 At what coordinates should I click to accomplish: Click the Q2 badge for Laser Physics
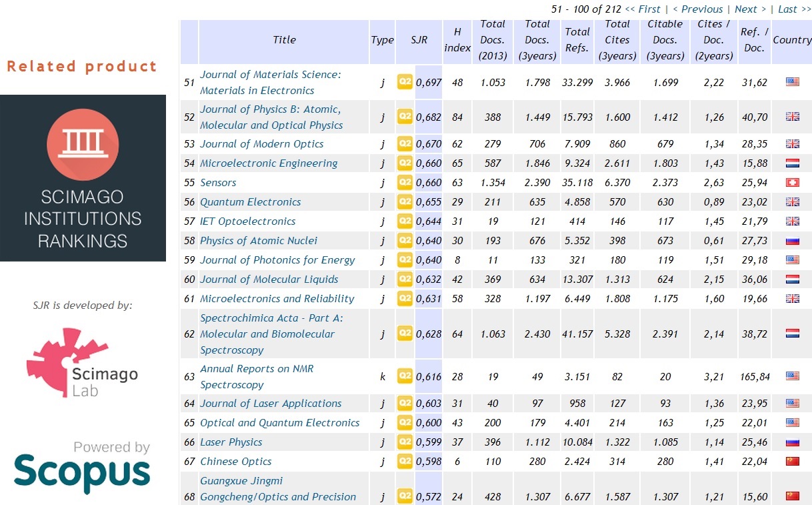point(405,442)
